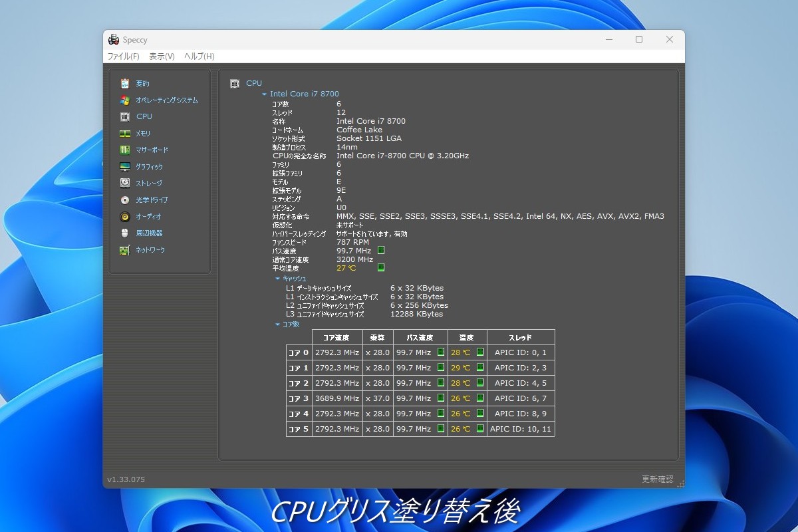The width and height of the screenshot is (798, 532).
Task: Open the 表示(V) menu
Action: 162,57
